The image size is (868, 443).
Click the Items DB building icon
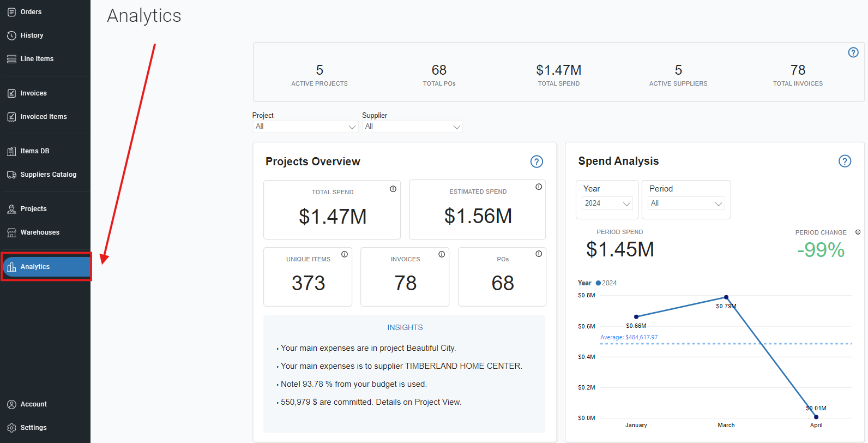tap(11, 151)
